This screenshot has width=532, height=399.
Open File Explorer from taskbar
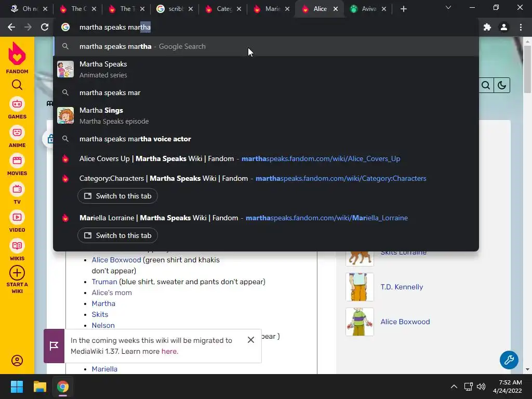click(x=39, y=387)
